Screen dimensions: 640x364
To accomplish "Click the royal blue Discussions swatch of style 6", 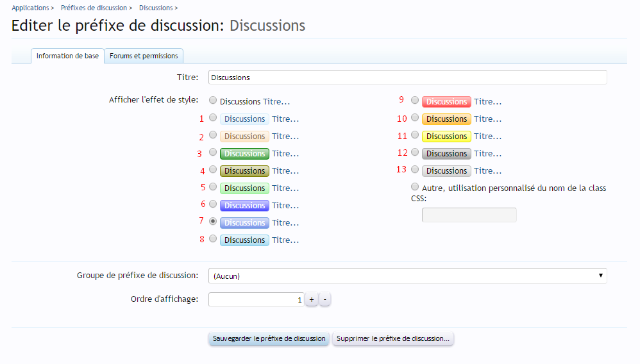I will tap(244, 206).
